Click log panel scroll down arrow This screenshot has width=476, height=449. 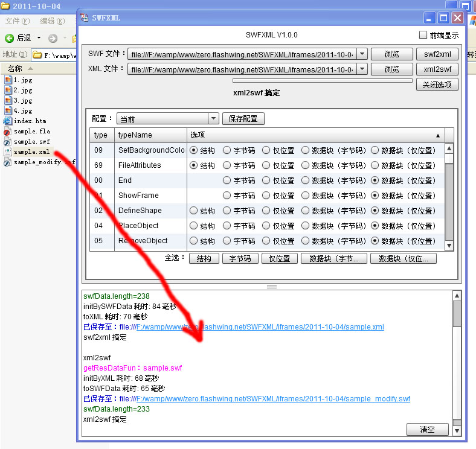(x=457, y=431)
